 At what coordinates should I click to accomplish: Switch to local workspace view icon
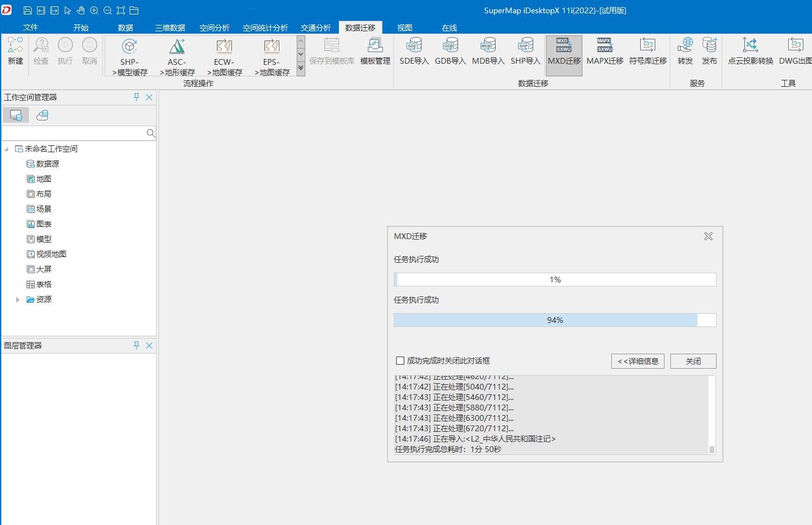tap(16, 115)
